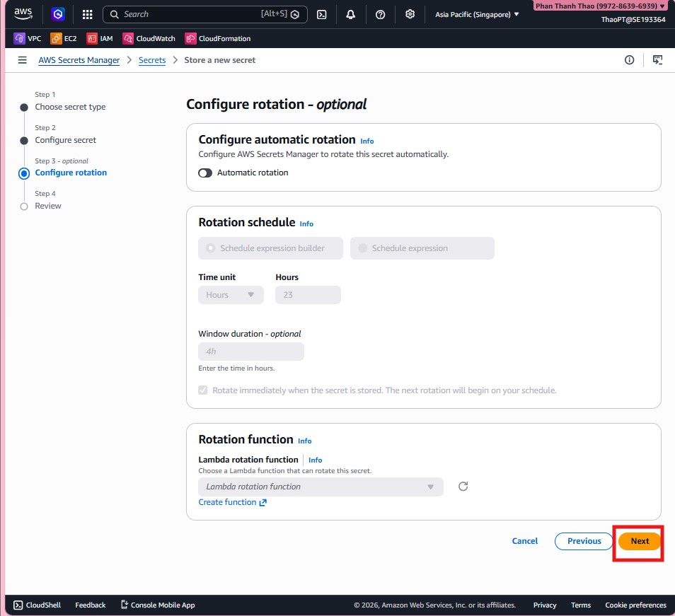Expand the Time unit Hours dropdown
675x616 pixels.
click(231, 295)
